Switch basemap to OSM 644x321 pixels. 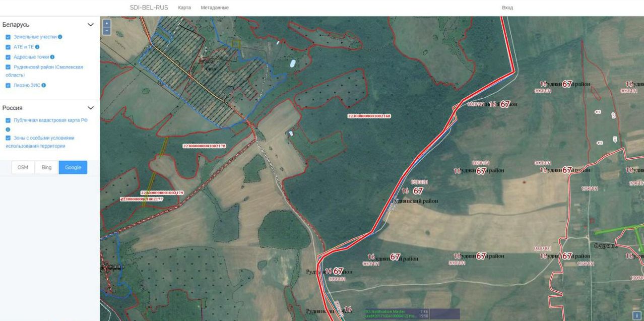[x=23, y=167]
